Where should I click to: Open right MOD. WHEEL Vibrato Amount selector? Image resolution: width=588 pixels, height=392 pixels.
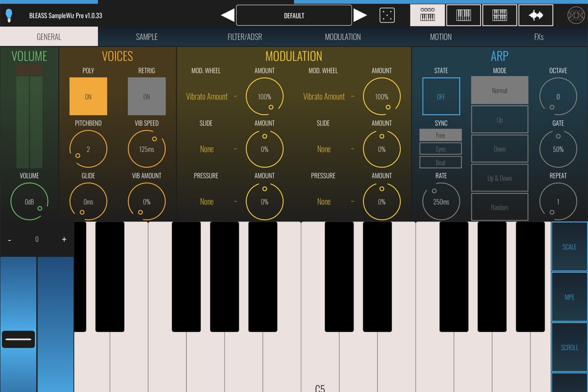(x=324, y=97)
